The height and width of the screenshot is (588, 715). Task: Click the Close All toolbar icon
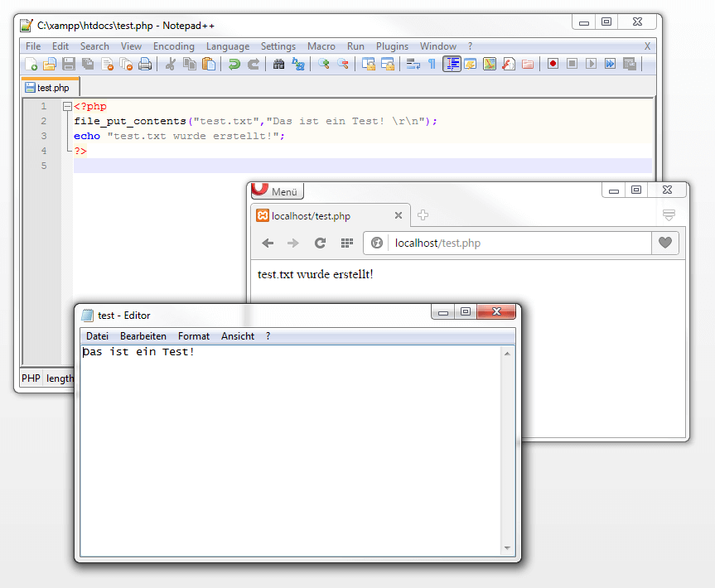pos(126,64)
